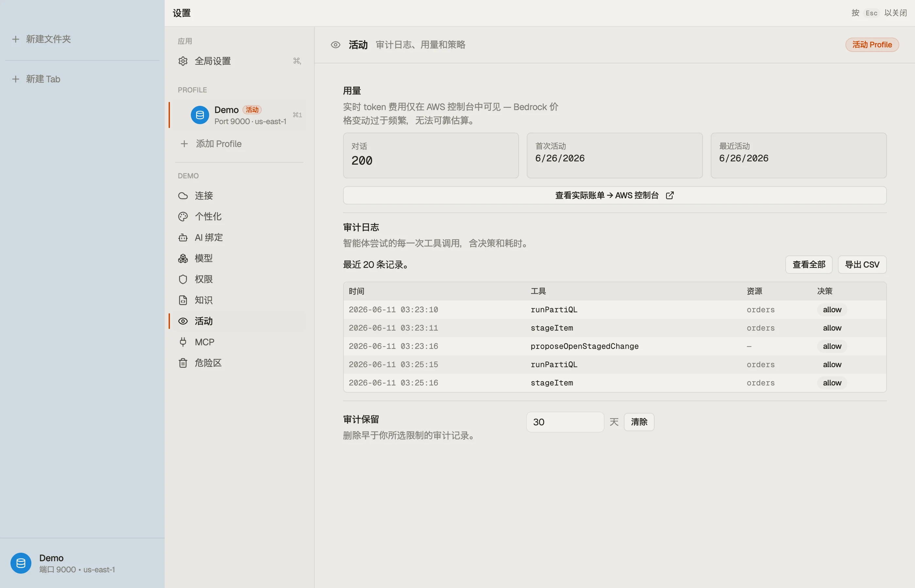915x588 pixels.
Task: Open the 个性化 settings section
Action: (x=240, y=217)
